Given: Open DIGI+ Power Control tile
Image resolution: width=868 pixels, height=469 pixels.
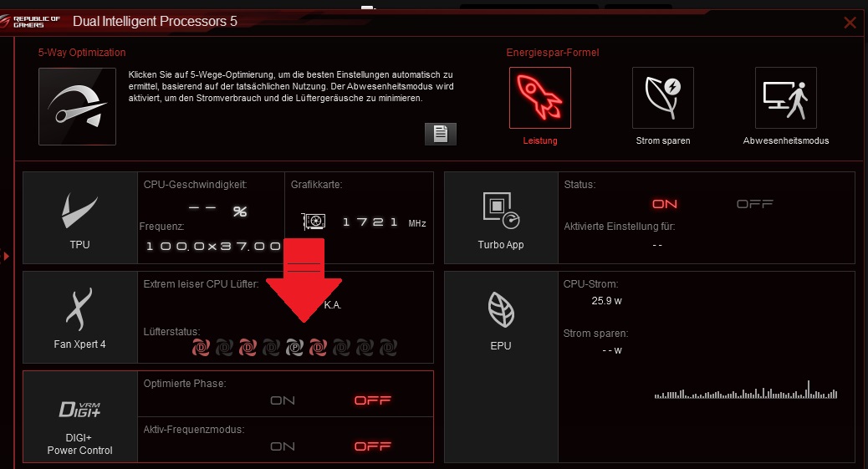Looking at the screenshot, I should click(79, 416).
